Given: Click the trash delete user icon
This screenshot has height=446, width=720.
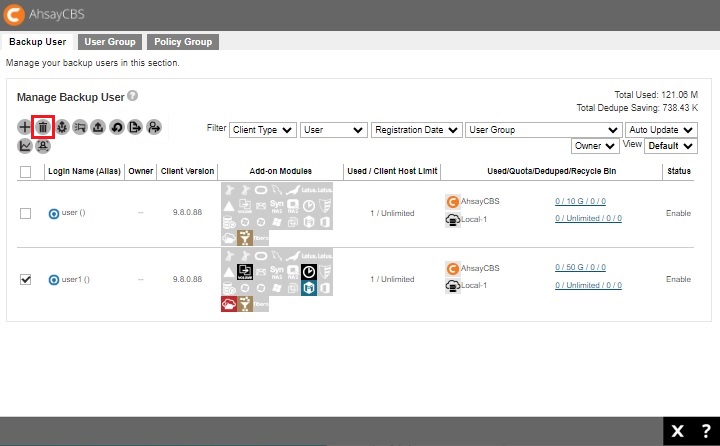Looking at the screenshot, I should (43, 127).
